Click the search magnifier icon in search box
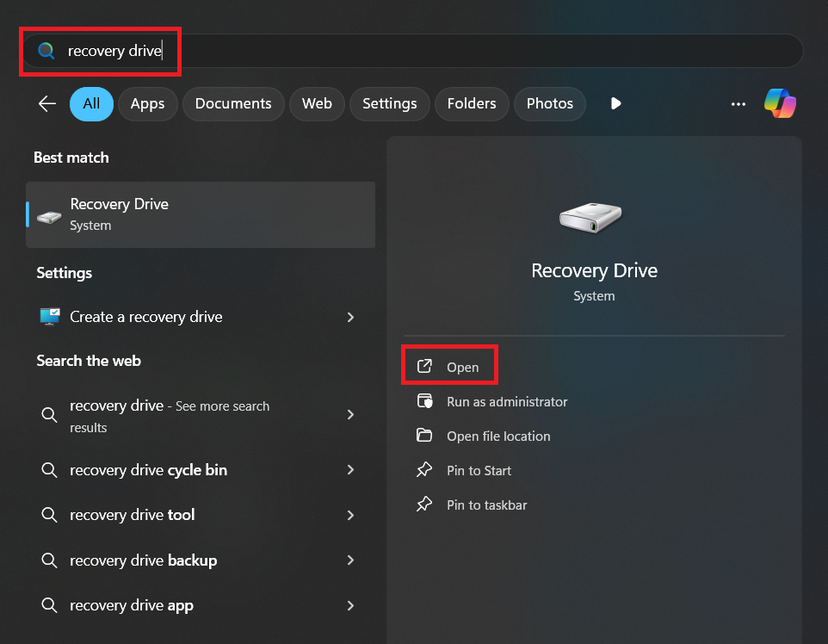Viewport: 828px width, 644px height. [x=46, y=51]
